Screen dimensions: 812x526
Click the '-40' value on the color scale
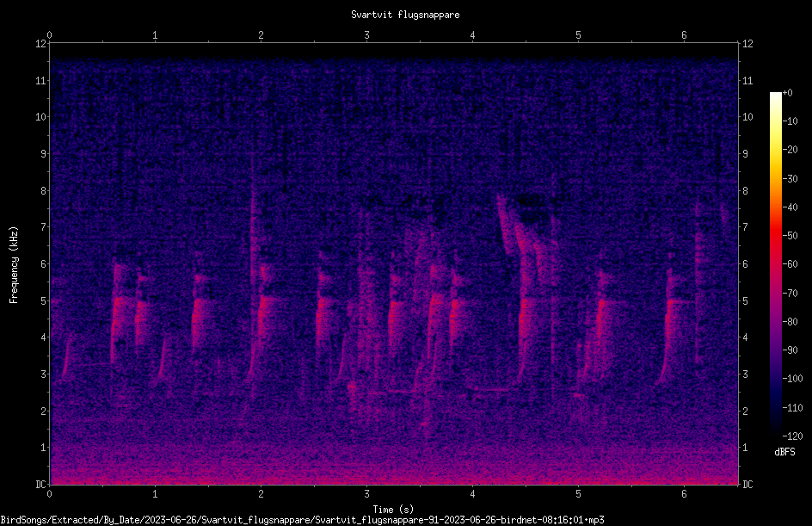(790, 207)
